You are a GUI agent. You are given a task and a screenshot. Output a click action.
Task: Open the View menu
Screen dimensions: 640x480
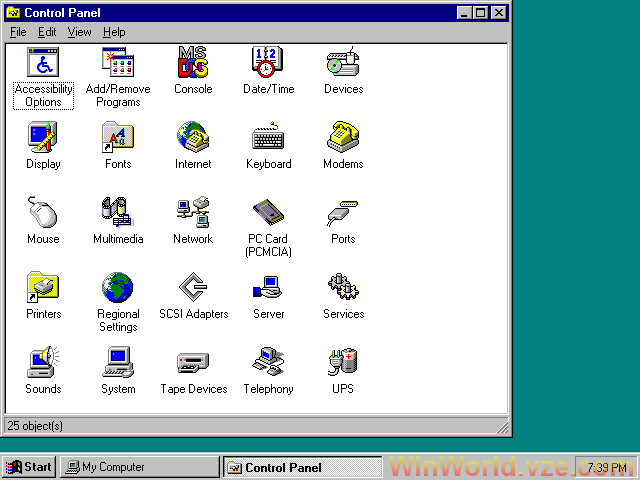[x=80, y=32]
